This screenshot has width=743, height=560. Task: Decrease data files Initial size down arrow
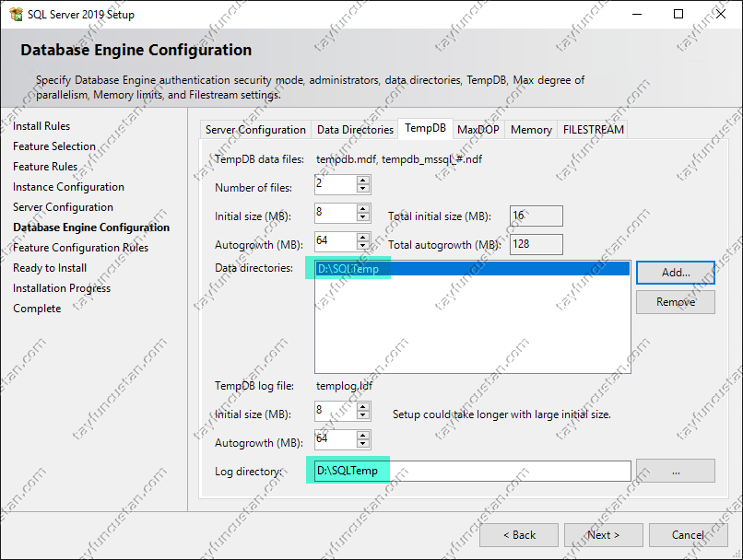point(363,216)
